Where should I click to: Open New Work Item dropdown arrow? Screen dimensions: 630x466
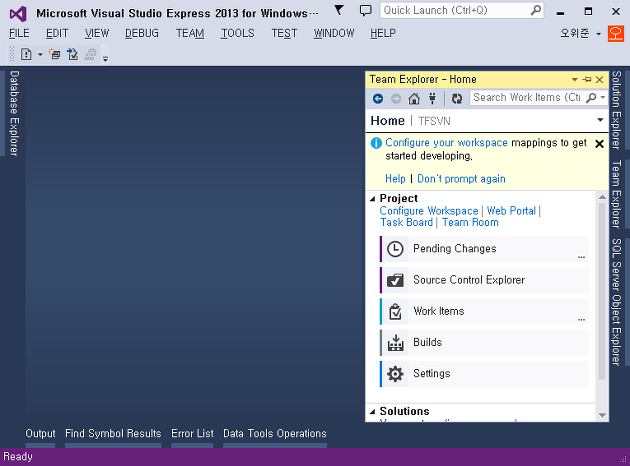tap(40, 54)
